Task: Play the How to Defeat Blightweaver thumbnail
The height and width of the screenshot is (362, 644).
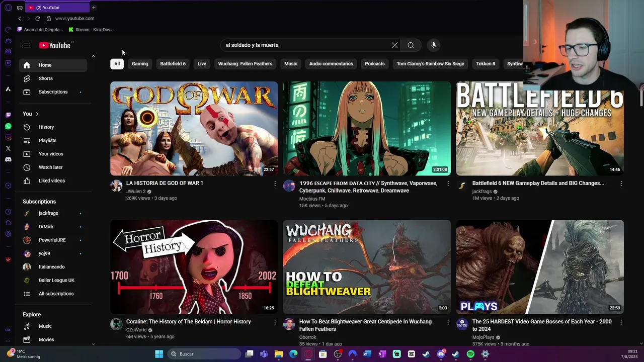Action: pos(367,267)
